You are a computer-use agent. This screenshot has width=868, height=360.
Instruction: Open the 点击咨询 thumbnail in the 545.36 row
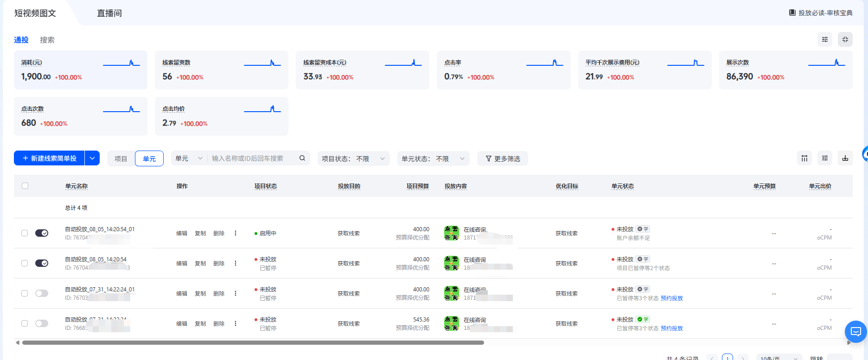point(452,323)
